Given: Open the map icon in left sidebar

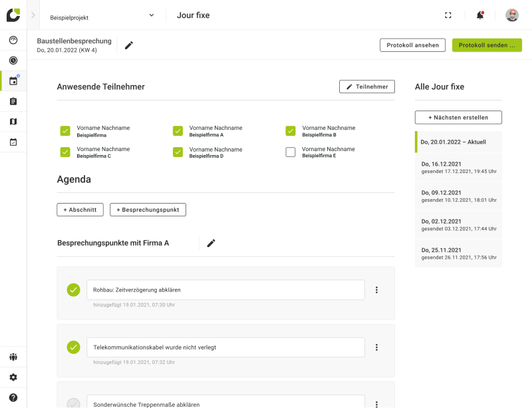Looking at the screenshot, I should point(13,122).
